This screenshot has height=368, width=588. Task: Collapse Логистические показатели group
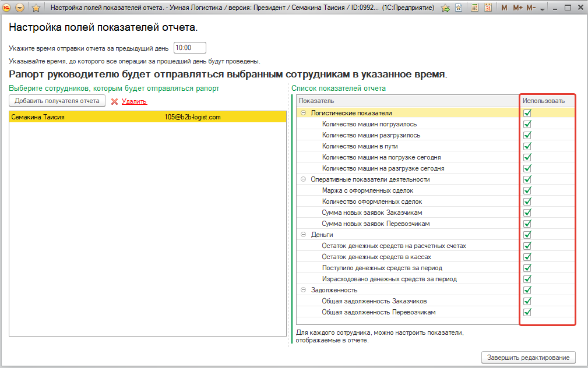click(x=304, y=113)
